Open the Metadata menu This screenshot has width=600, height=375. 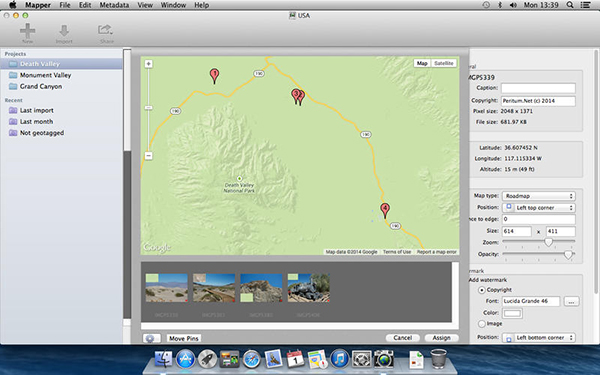pos(114,5)
